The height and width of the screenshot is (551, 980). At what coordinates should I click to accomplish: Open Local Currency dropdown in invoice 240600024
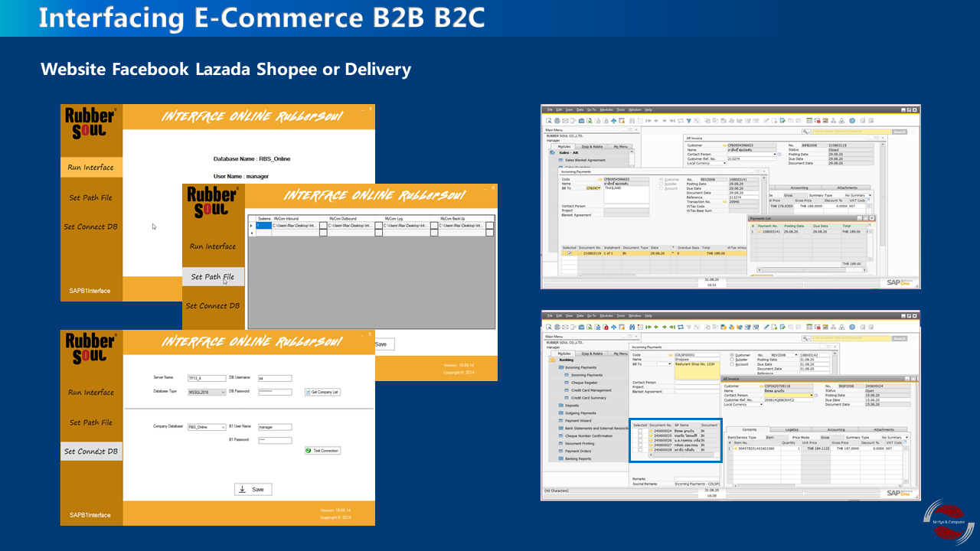(x=743, y=404)
